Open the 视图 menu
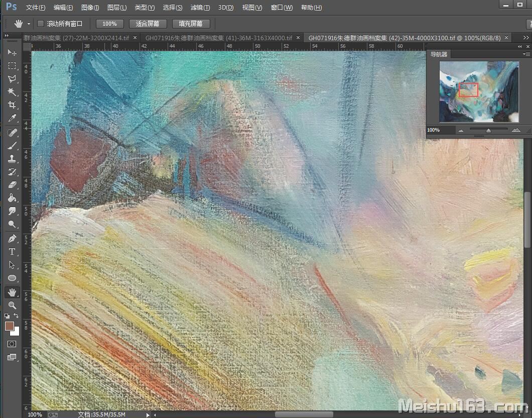 click(x=252, y=7)
